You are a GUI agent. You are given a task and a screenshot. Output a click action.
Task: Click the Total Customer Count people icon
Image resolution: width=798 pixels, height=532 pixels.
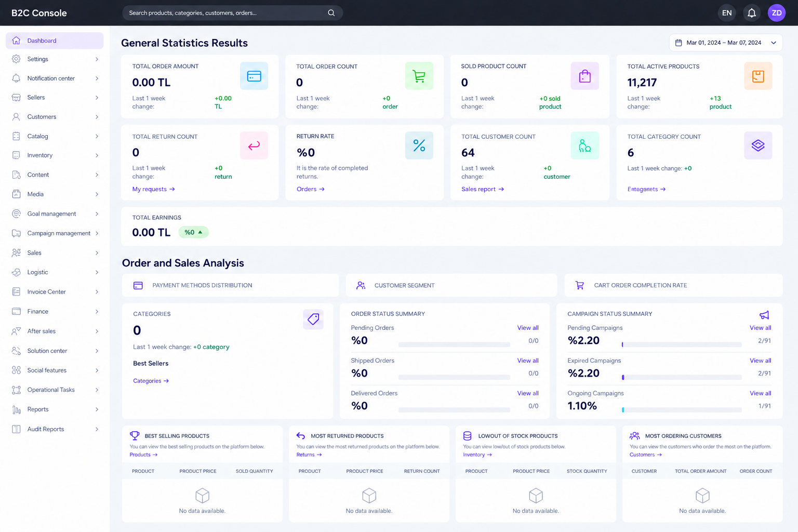click(x=585, y=145)
